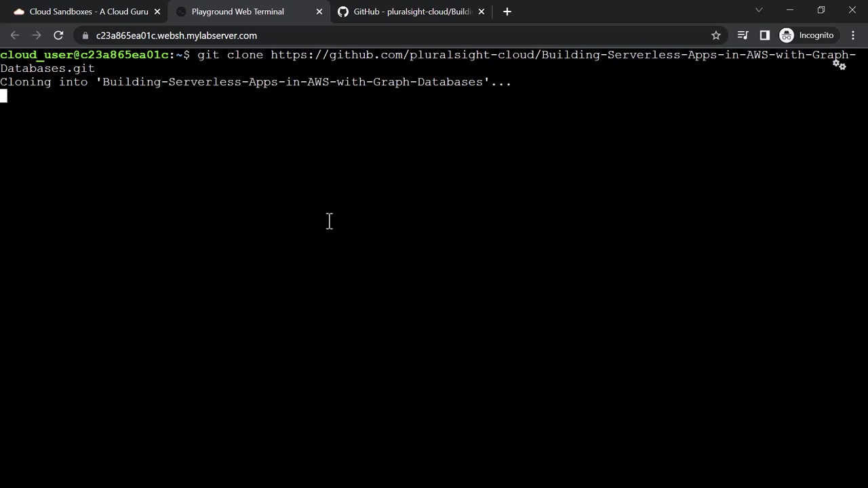Viewport: 868px width, 488px height.
Task: Open the GitHub pluralsight-cloud tab
Action: click(410, 12)
